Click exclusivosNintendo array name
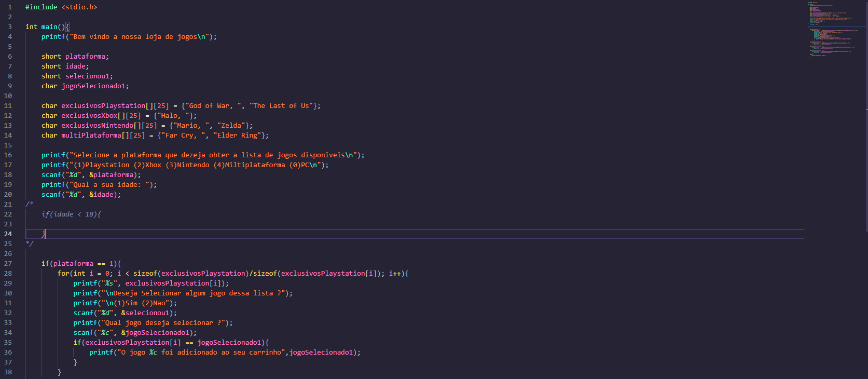868x379 pixels. tap(97, 126)
